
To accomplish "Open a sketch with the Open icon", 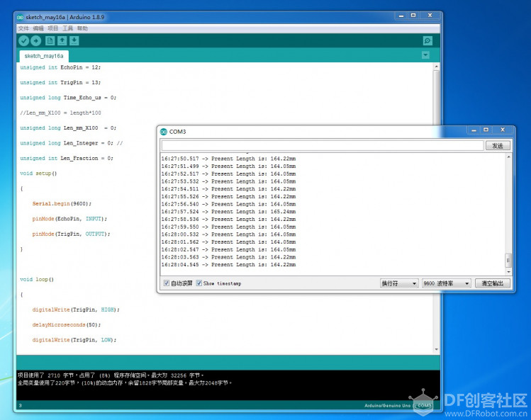I will point(62,41).
